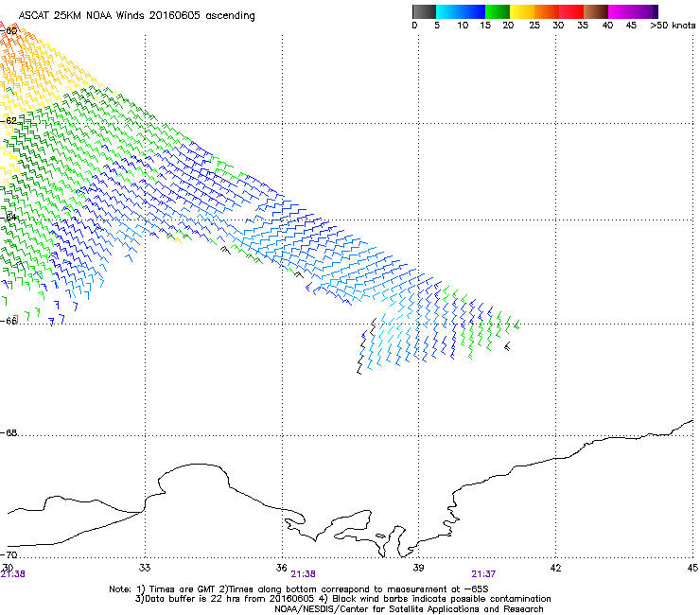The width and height of the screenshot is (700, 615).
Task: Select the cyan-to-blue 5-15 knots legend gradient
Action: (x=461, y=11)
